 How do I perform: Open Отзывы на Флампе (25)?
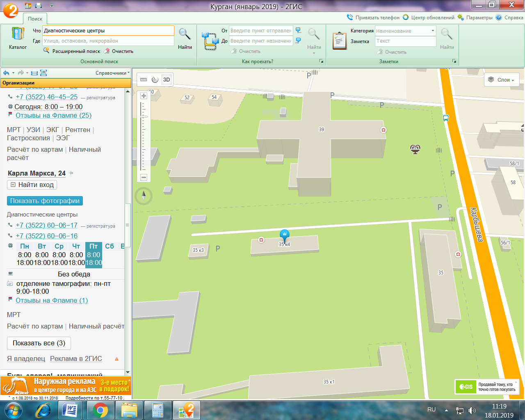[x=53, y=116]
